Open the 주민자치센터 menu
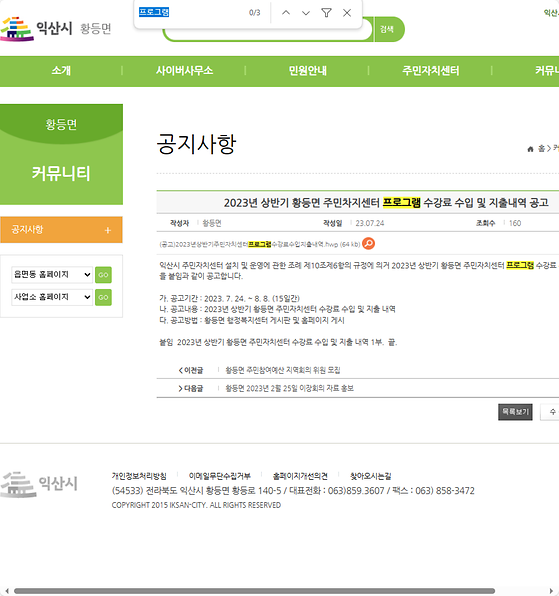 (x=431, y=71)
